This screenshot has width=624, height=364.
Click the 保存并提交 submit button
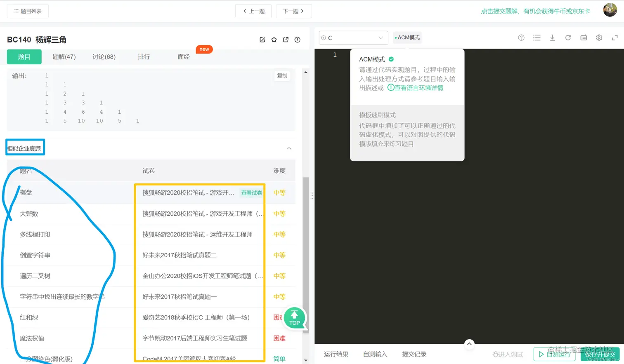point(600,354)
